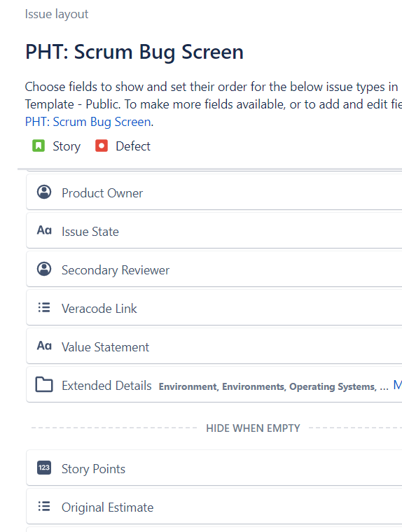The width and height of the screenshot is (402, 532).
Task: Select the Original Estimate field row
Action: (214, 507)
